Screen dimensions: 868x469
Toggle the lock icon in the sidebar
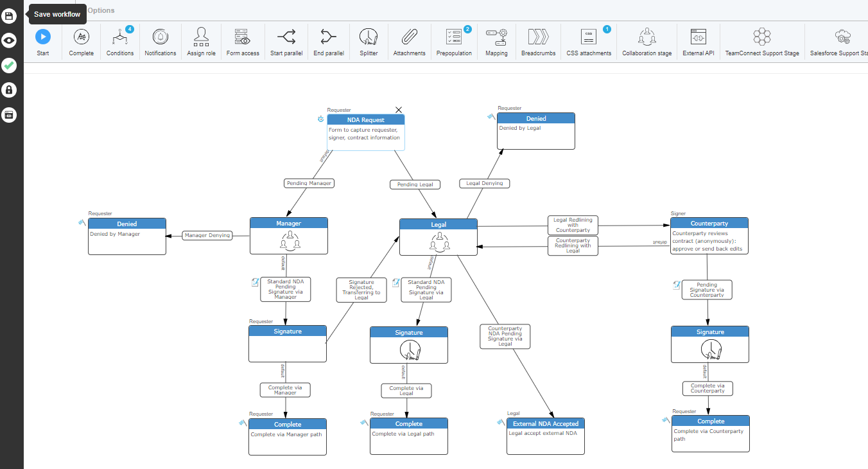[x=9, y=90]
